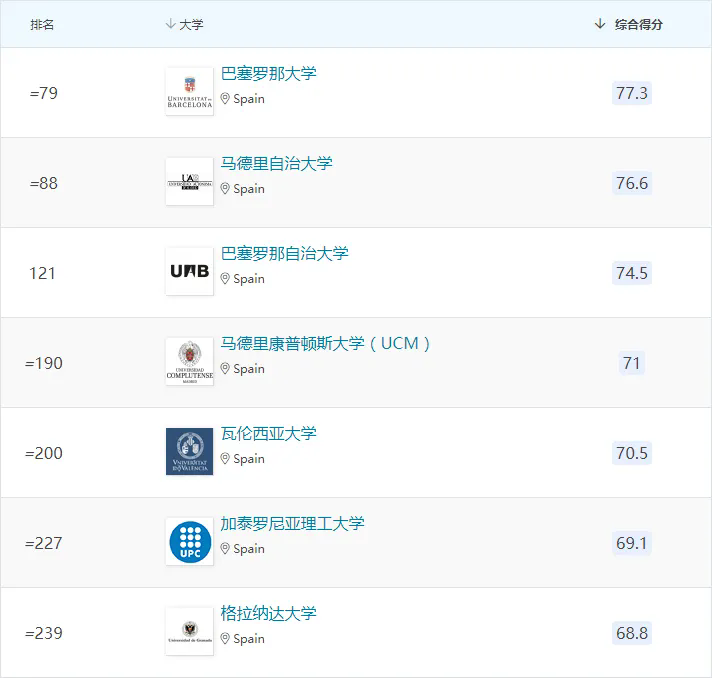The height and width of the screenshot is (678, 712).
Task: Open the 巴塞罗那大学 link
Action: click(268, 74)
